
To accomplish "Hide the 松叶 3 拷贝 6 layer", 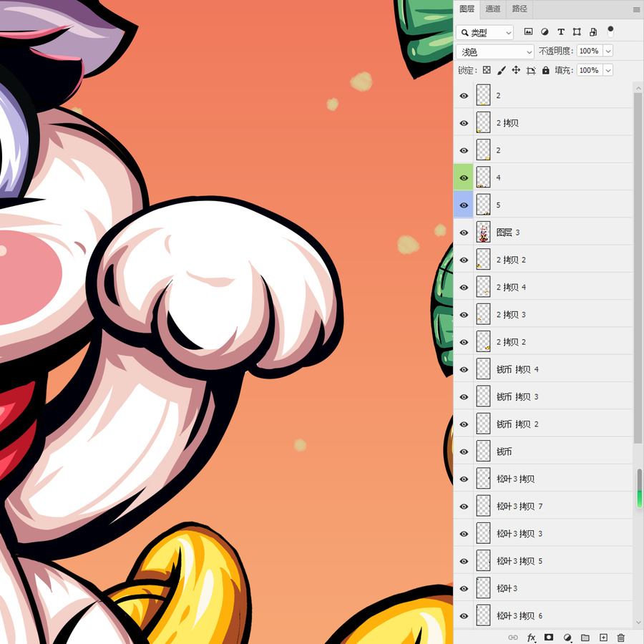I will (x=464, y=616).
